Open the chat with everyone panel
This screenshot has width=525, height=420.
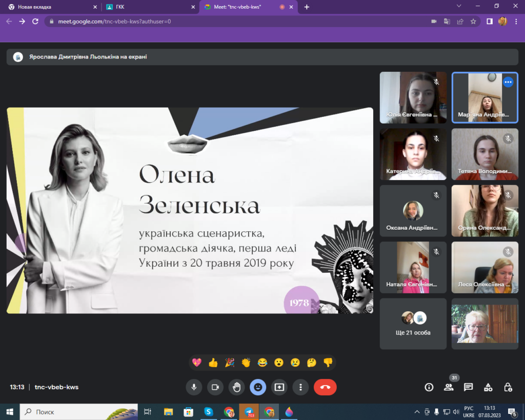(468, 387)
